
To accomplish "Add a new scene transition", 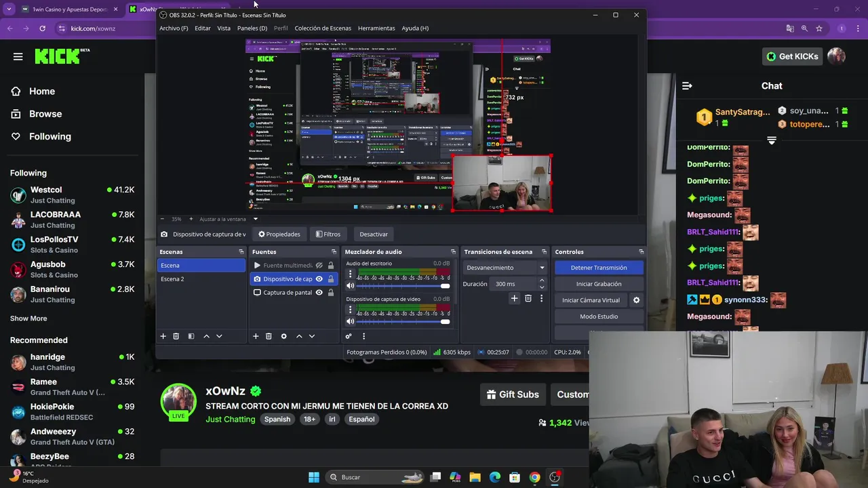I will tap(514, 298).
